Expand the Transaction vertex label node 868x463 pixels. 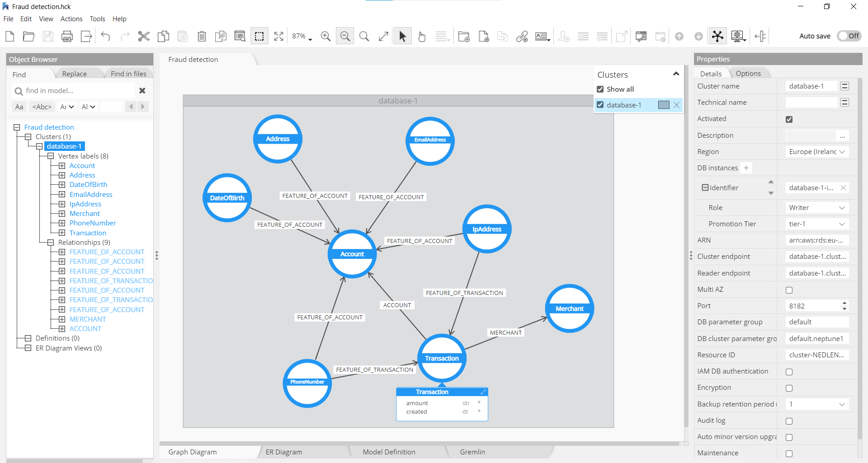(x=62, y=233)
